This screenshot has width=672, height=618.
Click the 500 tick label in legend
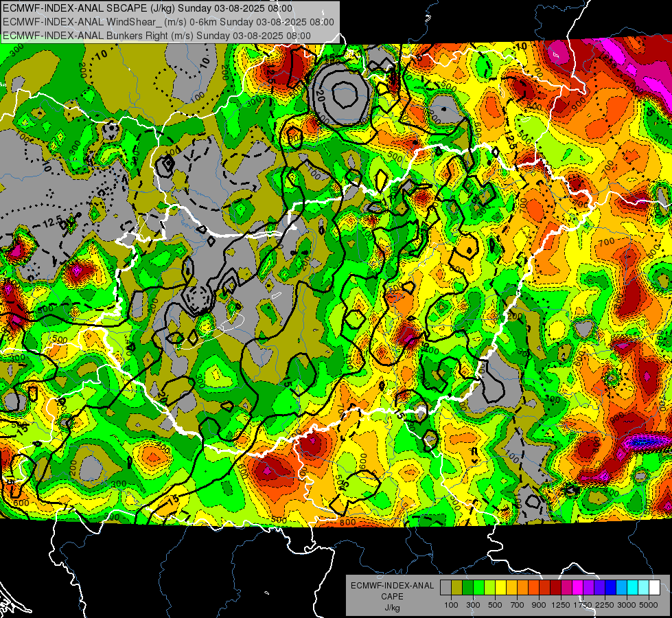[x=495, y=605]
